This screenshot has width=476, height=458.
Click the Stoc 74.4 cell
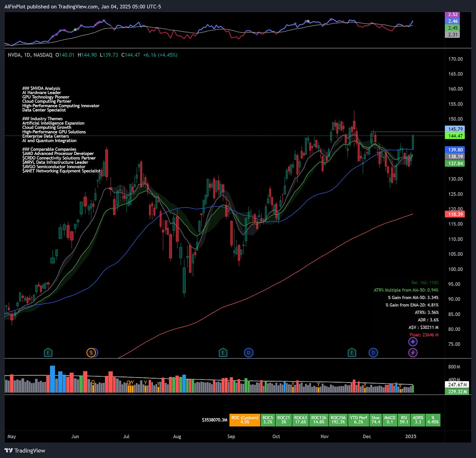tap(376, 420)
